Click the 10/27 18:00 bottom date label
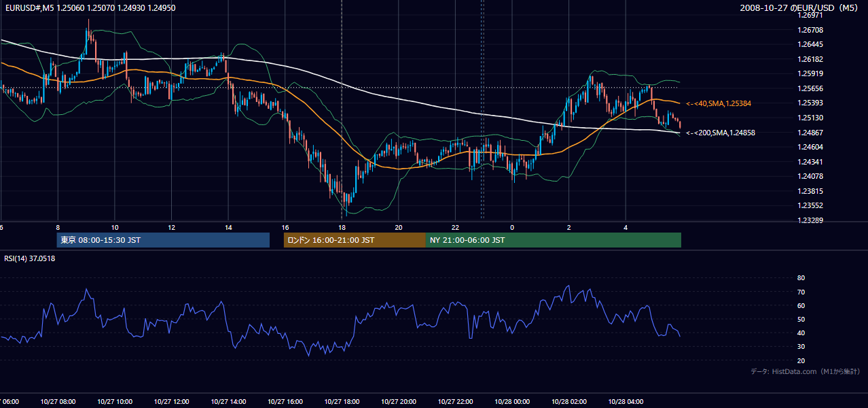 coord(342,402)
